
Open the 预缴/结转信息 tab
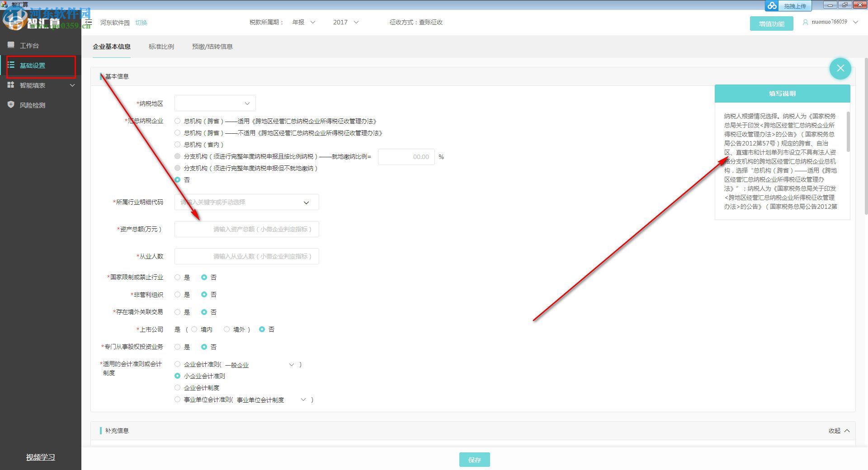pos(212,46)
